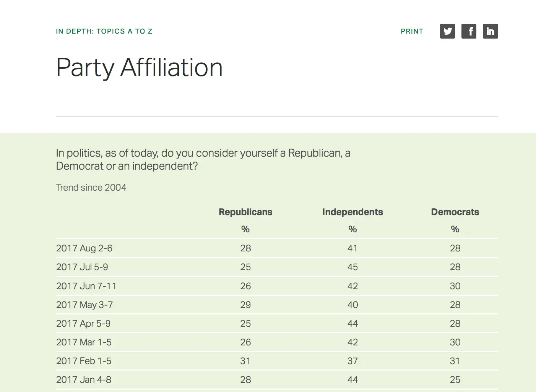
Task: Share the page on Twitter
Action: click(447, 31)
